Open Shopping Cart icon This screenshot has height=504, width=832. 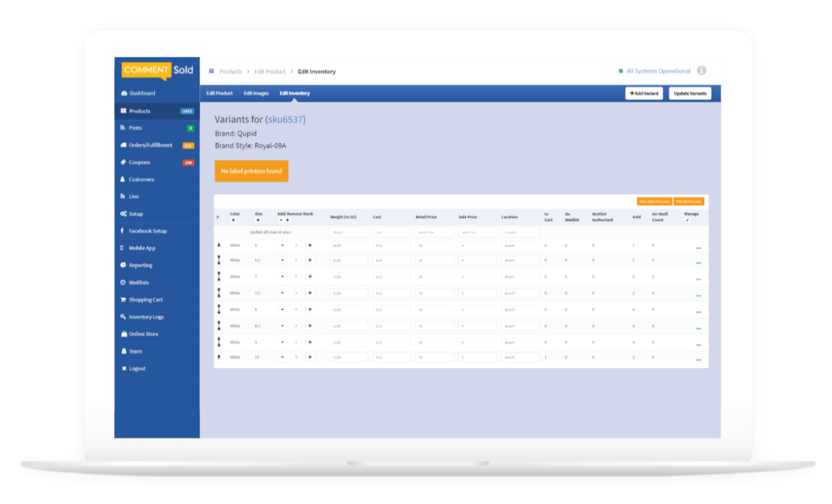[123, 300]
